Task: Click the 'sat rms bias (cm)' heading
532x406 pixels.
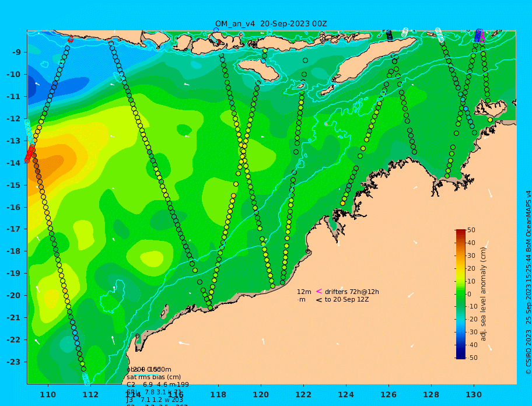Action: (x=153, y=377)
